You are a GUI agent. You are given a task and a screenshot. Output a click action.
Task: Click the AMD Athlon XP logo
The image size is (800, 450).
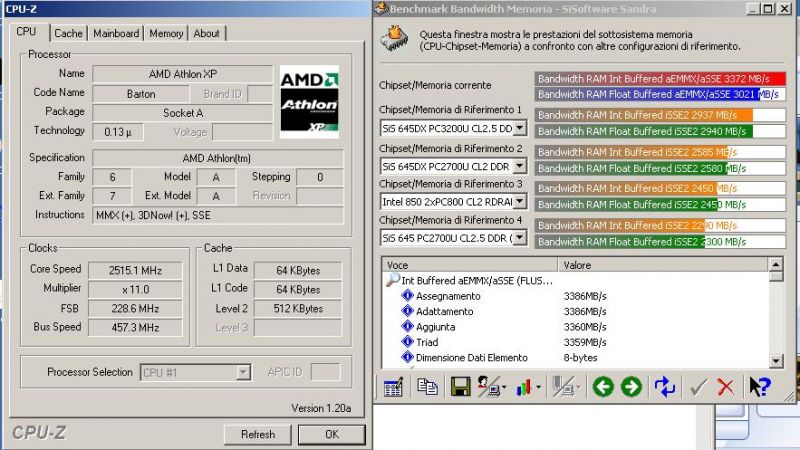tap(309, 102)
